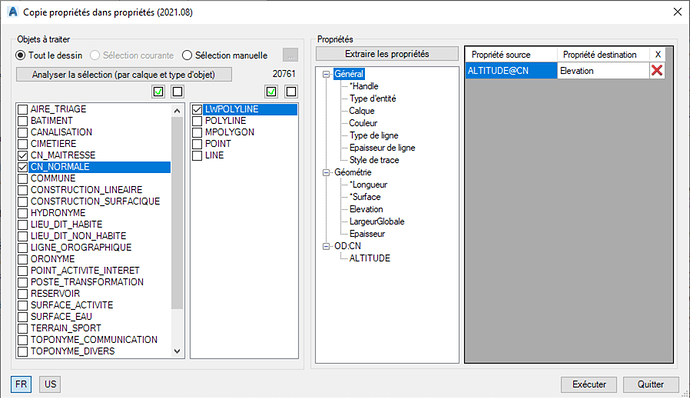
Task: Click the layer list scroll up arrow
Action: click(177, 111)
